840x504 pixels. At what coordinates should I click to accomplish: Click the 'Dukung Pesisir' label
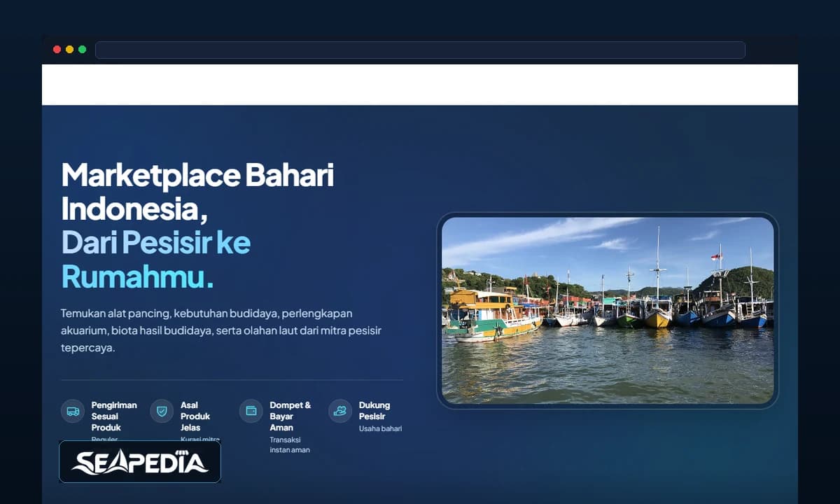374,411
